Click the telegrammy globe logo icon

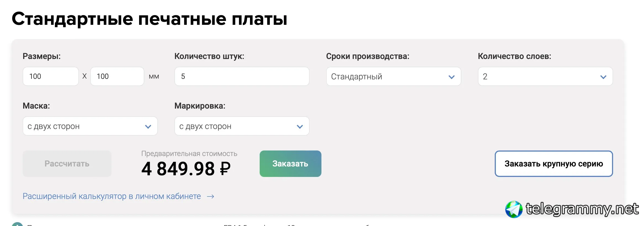(x=513, y=209)
